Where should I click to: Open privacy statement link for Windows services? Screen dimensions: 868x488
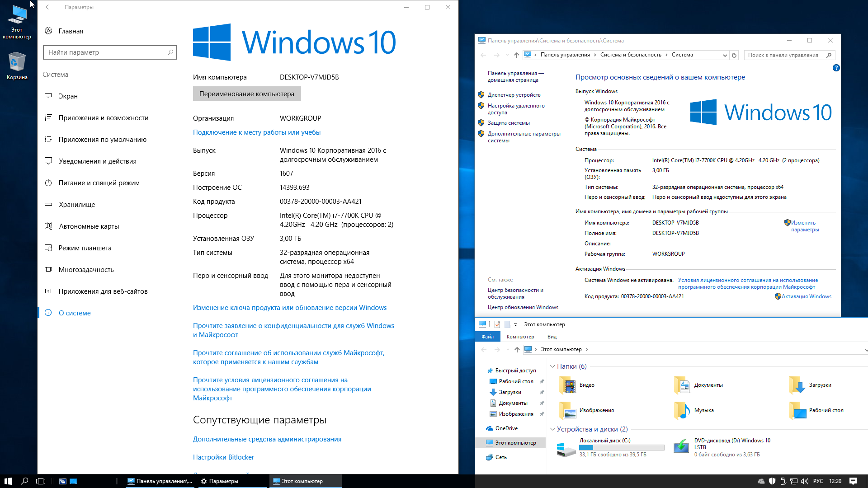[x=293, y=330]
